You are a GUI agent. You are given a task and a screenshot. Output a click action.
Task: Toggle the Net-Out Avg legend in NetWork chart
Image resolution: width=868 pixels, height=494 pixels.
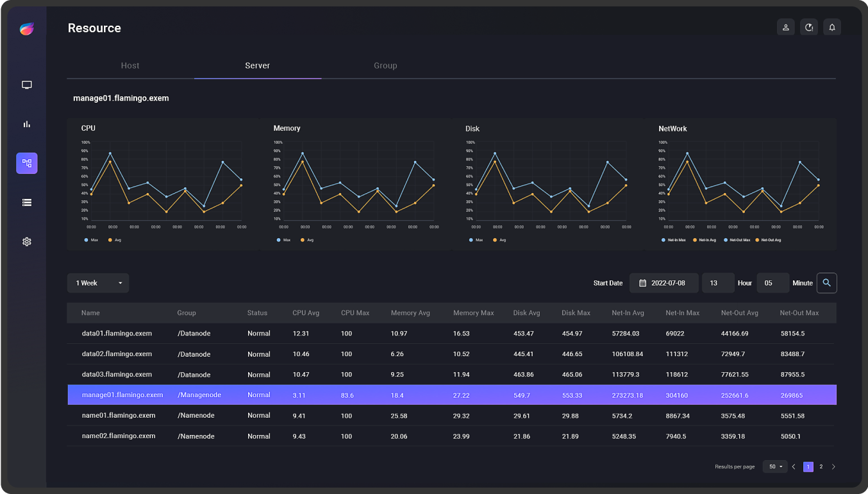[x=768, y=240]
